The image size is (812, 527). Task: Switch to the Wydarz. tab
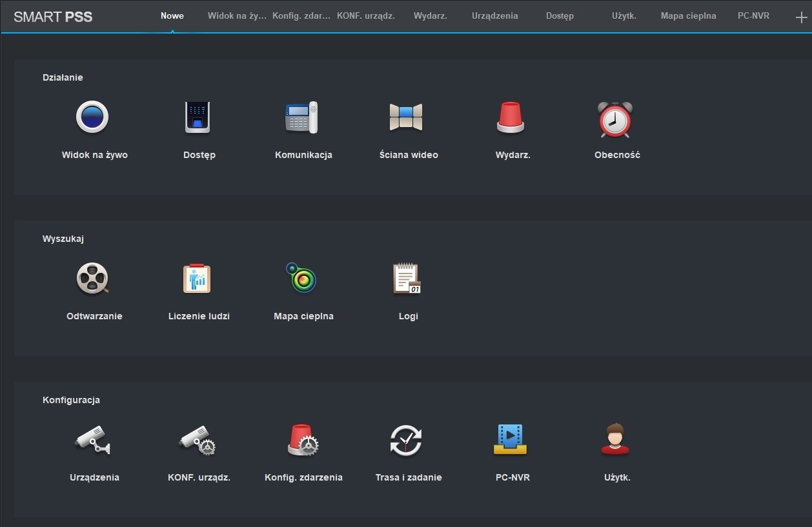tap(431, 16)
